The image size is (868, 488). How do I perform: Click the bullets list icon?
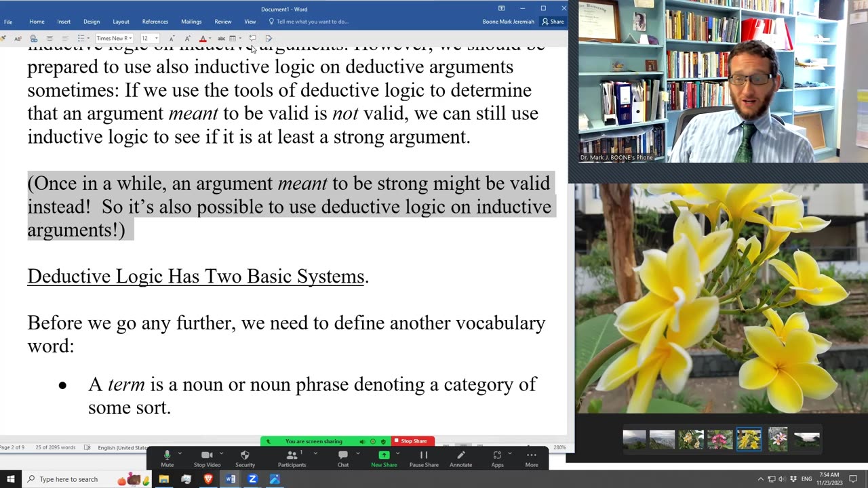80,39
